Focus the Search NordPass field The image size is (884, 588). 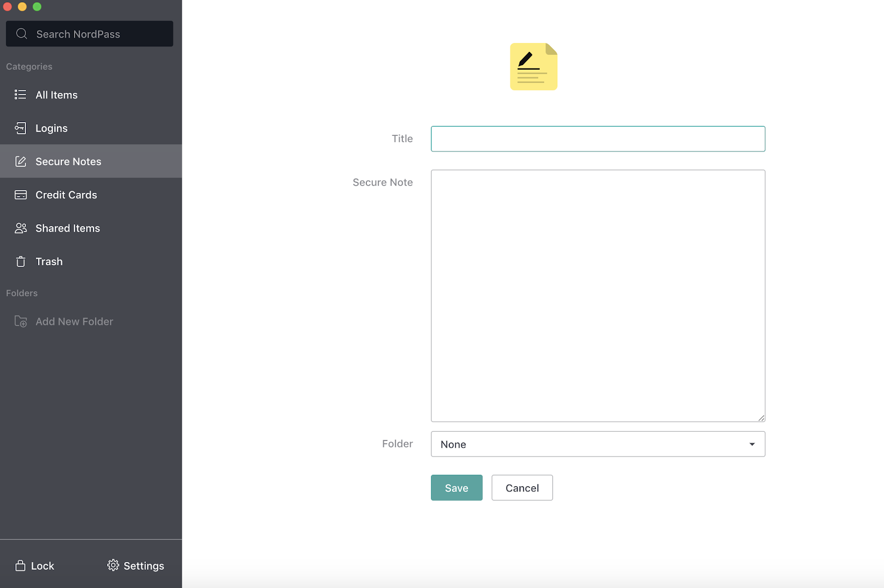90,34
